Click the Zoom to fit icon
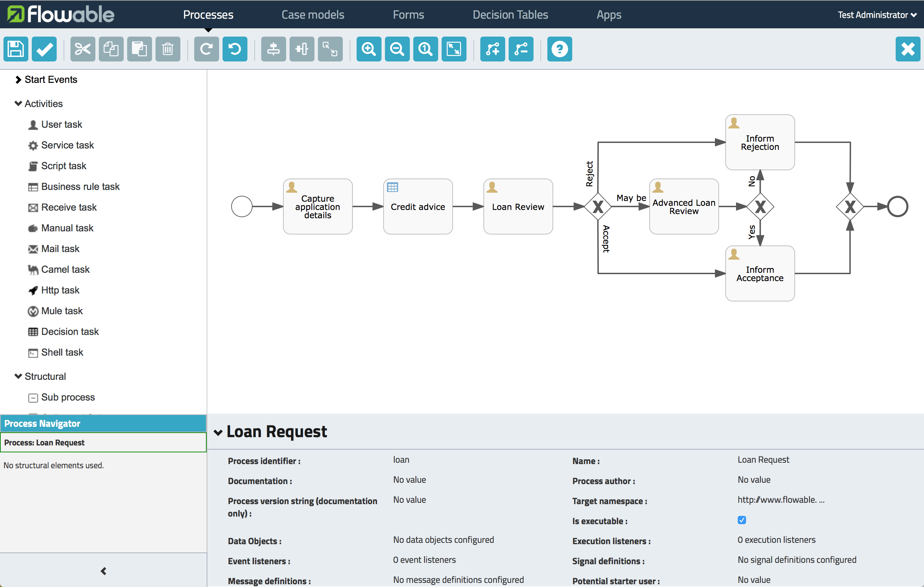Viewport: 924px width, 587px height. click(x=454, y=49)
